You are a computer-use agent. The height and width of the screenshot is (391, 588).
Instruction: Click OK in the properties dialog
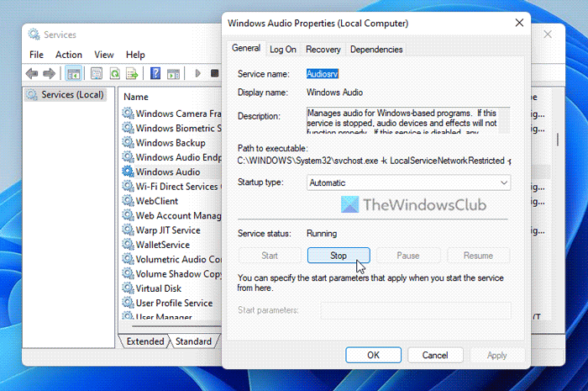pos(373,355)
